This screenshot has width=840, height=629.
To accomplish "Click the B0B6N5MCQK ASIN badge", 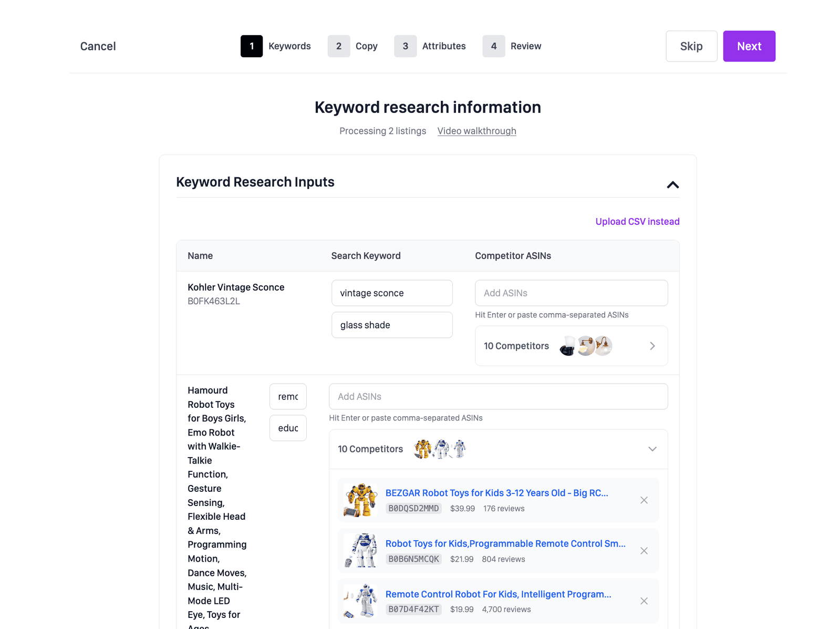I will click(x=413, y=559).
